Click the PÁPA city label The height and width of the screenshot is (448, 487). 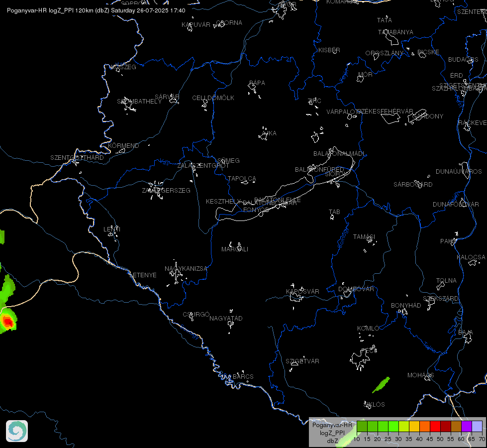257,83
